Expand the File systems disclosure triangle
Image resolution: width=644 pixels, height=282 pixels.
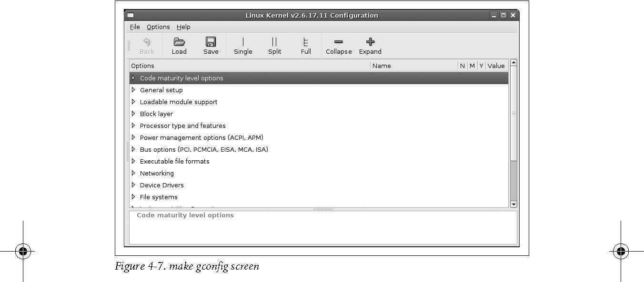click(133, 197)
